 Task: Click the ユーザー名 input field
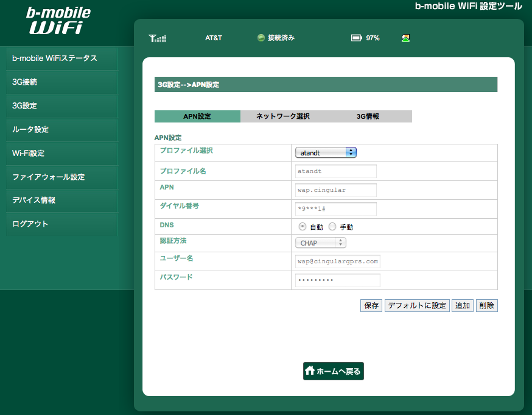coord(338,261)
